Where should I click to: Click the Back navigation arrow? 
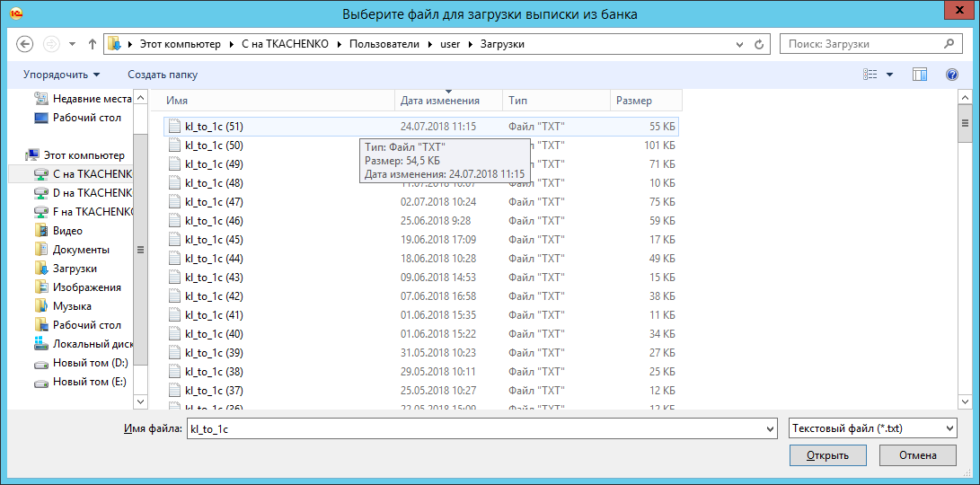click(25, 44)
